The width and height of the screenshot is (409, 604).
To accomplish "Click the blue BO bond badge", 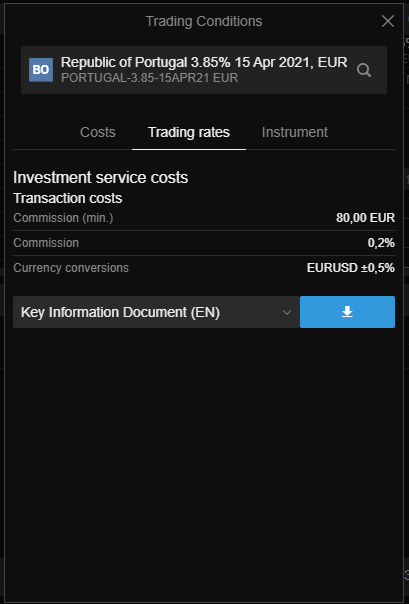I will [x=41, y=70].
